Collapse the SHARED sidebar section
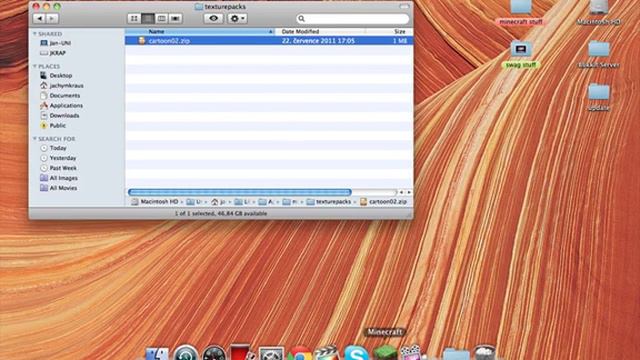The width and height of the screenshot is (640, 360). pyautogui.click(x=35, y=33)
